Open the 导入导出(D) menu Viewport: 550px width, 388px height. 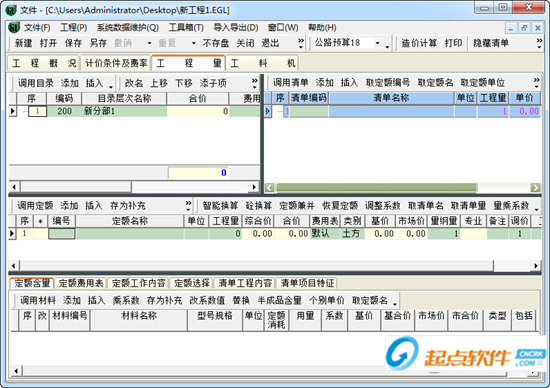click(x=236, y=27)
